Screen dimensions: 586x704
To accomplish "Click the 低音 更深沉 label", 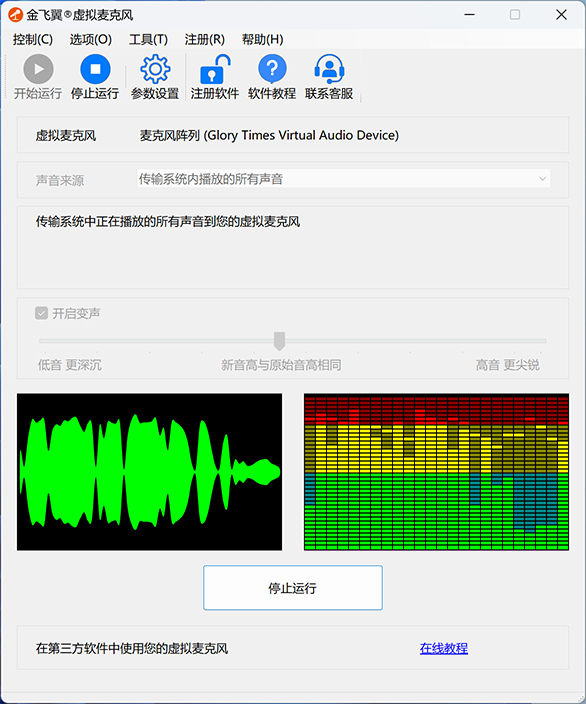I will 70,365.
